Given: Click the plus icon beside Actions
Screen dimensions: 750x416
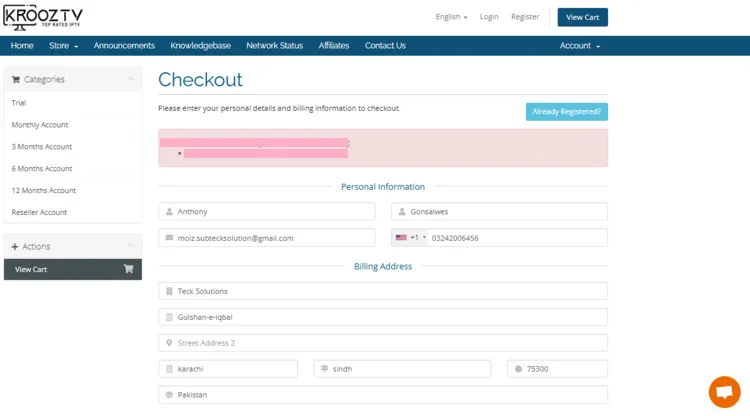Looking at the screenshot, I should pyautogui.click(x=15, y=247).
